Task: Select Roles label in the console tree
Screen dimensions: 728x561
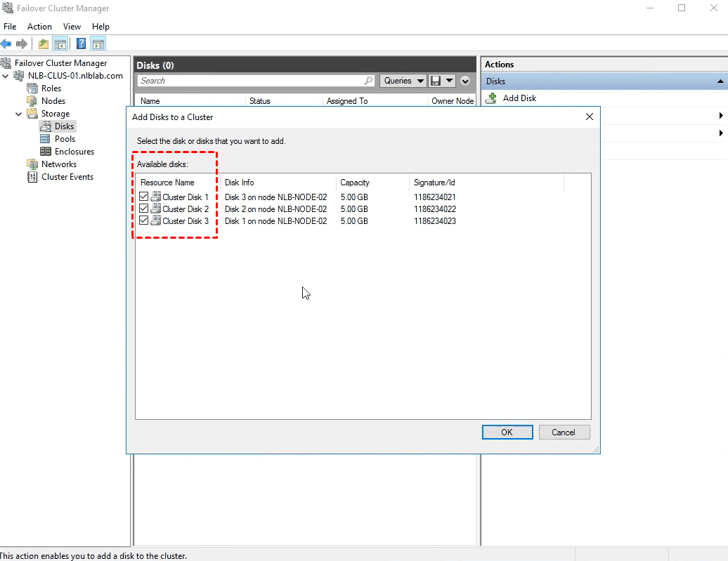Action: point(51,88)
